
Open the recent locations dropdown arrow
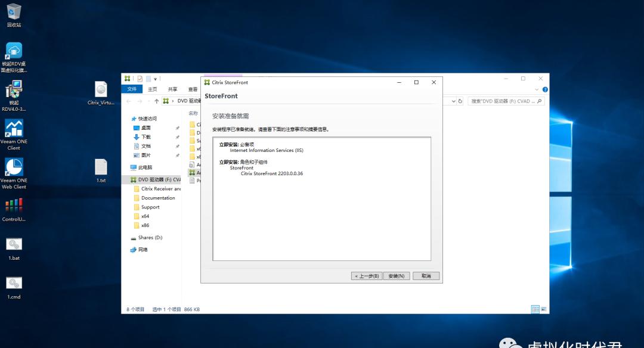coord(148,101)
